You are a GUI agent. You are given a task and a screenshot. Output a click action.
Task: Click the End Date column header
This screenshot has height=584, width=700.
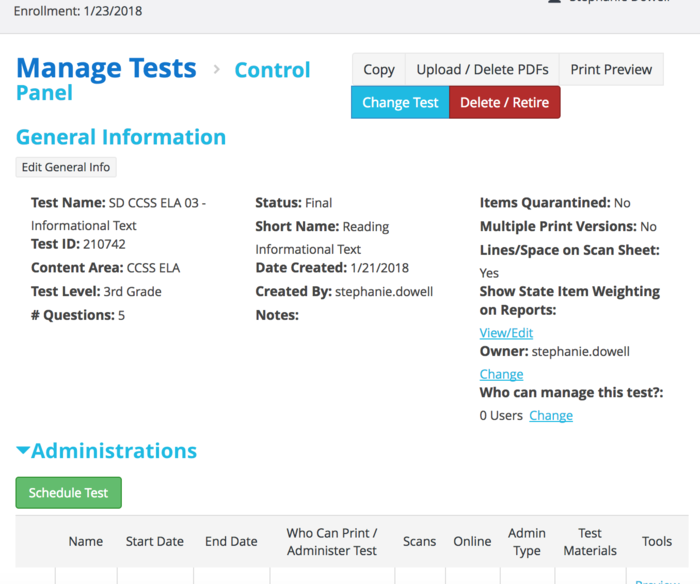click(x=231, y=541)
